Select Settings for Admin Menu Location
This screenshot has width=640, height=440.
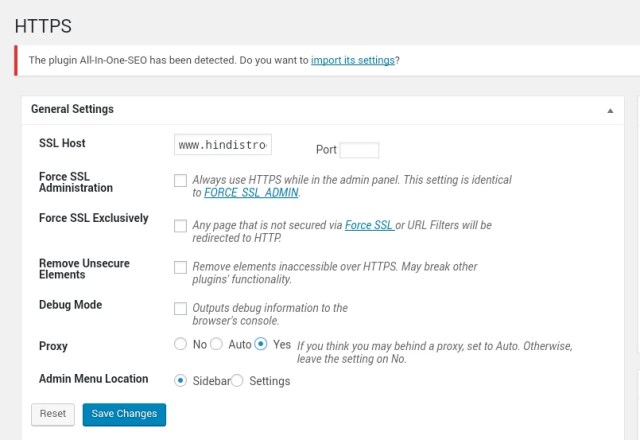coord(237,380)
